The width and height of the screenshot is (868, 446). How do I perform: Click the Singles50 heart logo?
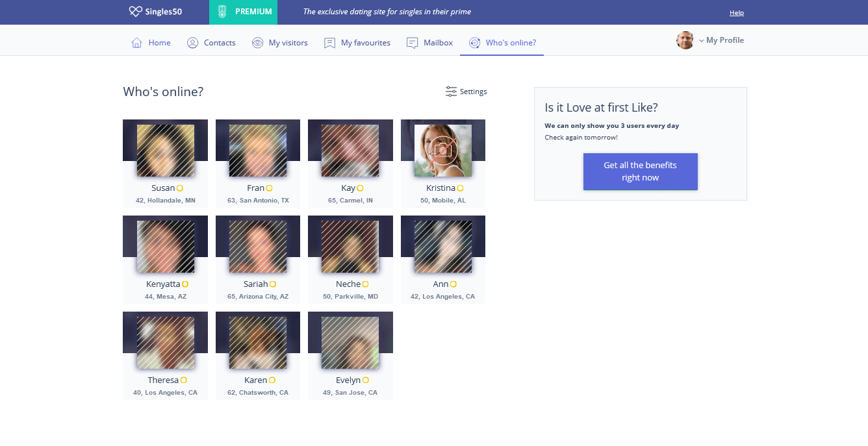click(135, 12)
